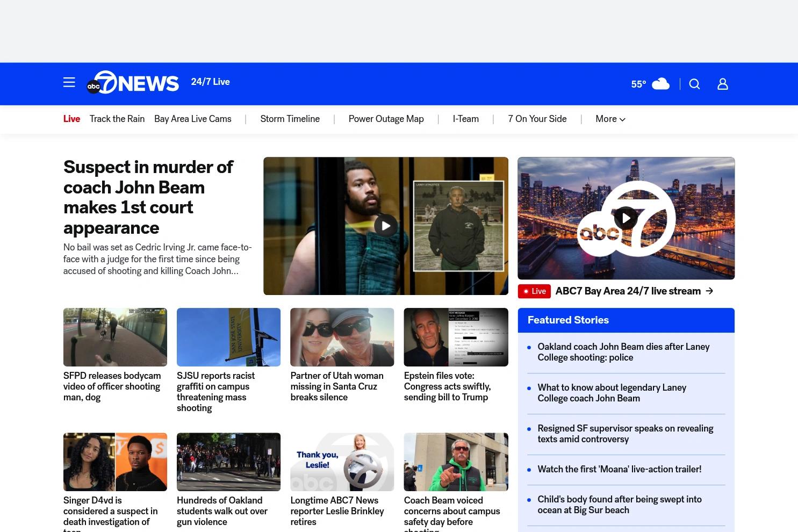Go to ABC7 News homepage logo
The height and width of the screenshot is (532, 798).
coord(133,83)
